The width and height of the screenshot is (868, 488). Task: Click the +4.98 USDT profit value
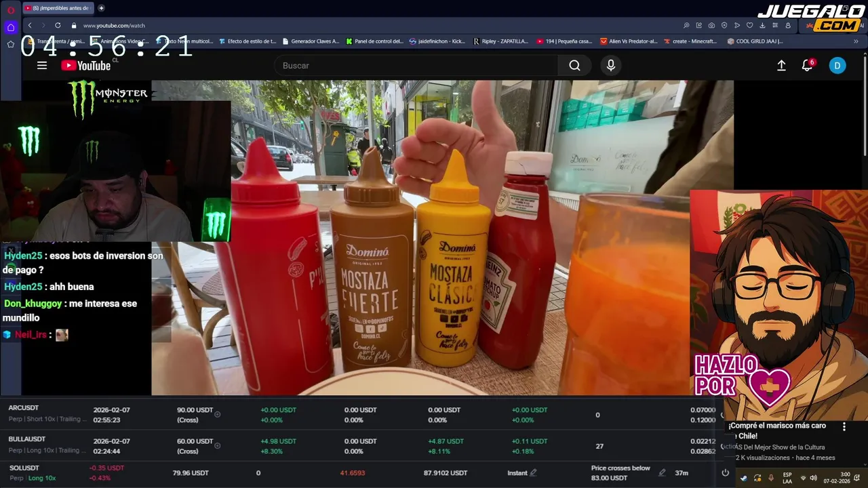click(x=278, y=441)
